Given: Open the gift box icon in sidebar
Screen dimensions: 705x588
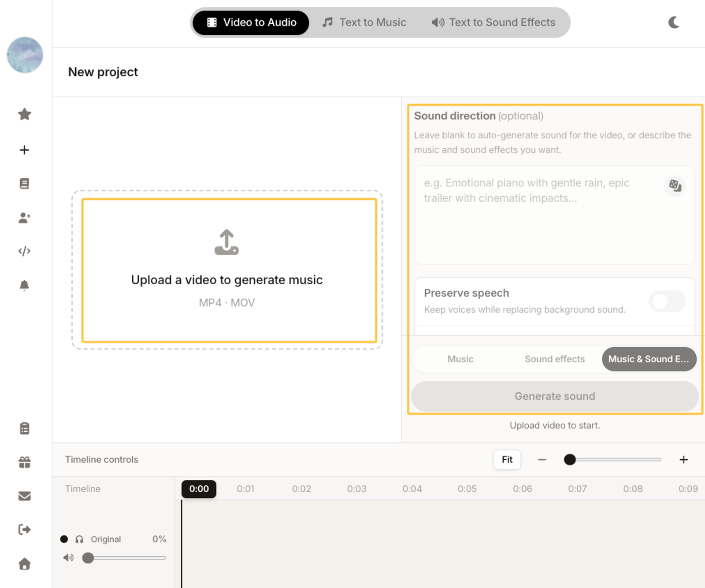Looking at the screenshot, I should point(25,462).
